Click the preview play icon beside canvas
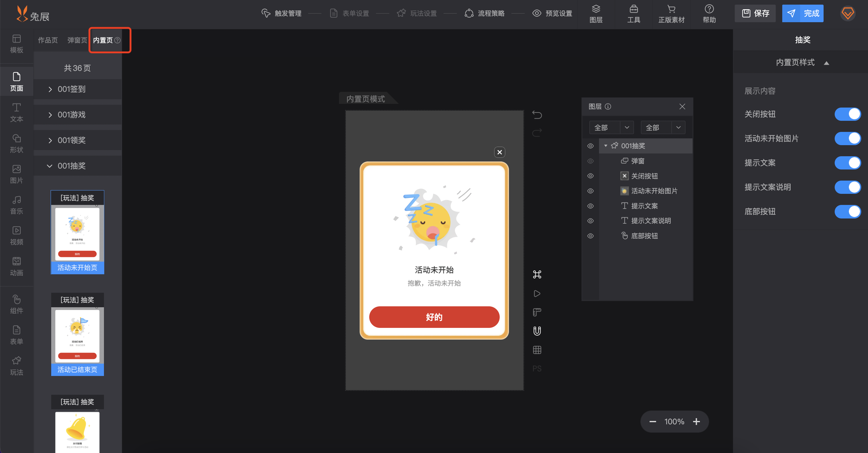The image size is (868, 453). pos(537,293)
